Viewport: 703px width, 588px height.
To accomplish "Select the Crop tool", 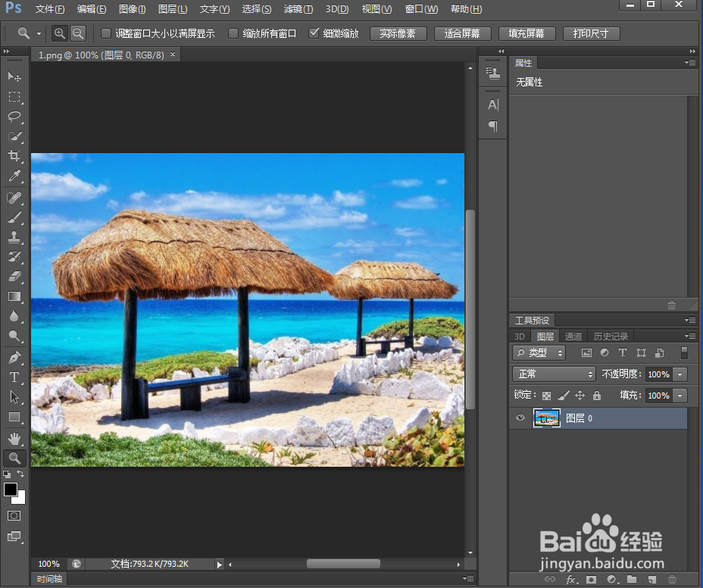I will point(14,156).
